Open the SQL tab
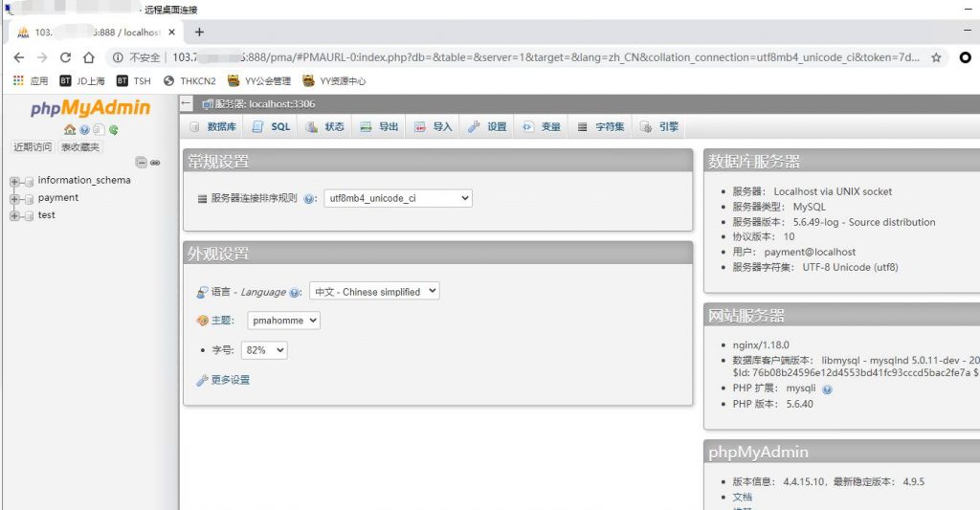The image size is (980, 510). 271,127
